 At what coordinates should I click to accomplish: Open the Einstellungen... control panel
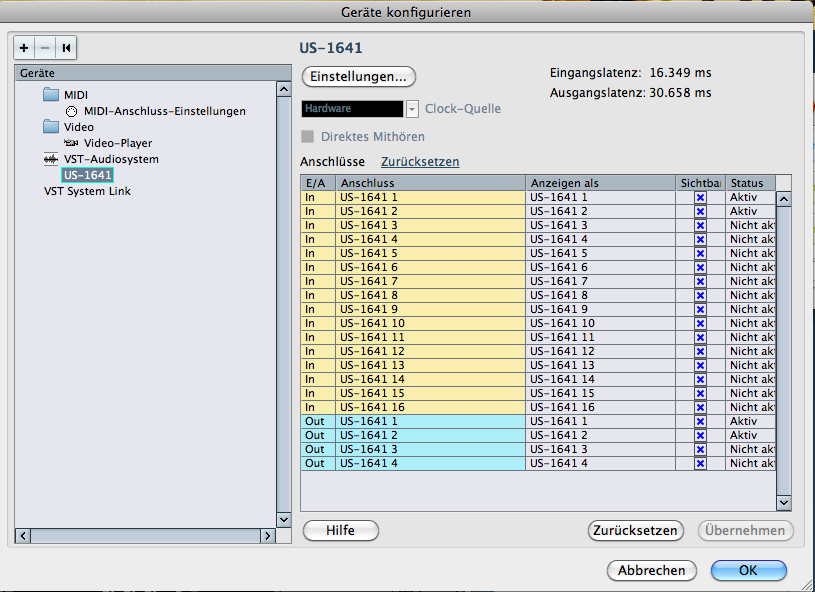pos(359,76)
